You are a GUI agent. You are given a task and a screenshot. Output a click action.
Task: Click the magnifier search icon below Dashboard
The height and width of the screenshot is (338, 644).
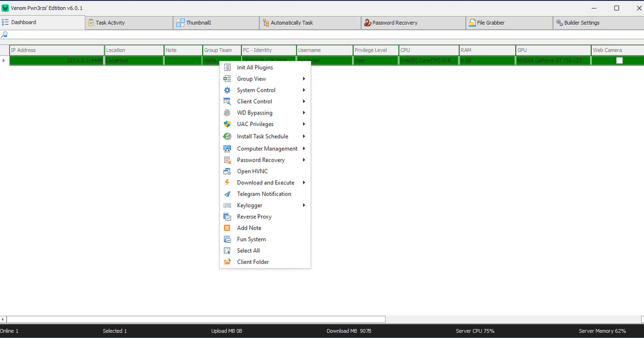(5, 35)
